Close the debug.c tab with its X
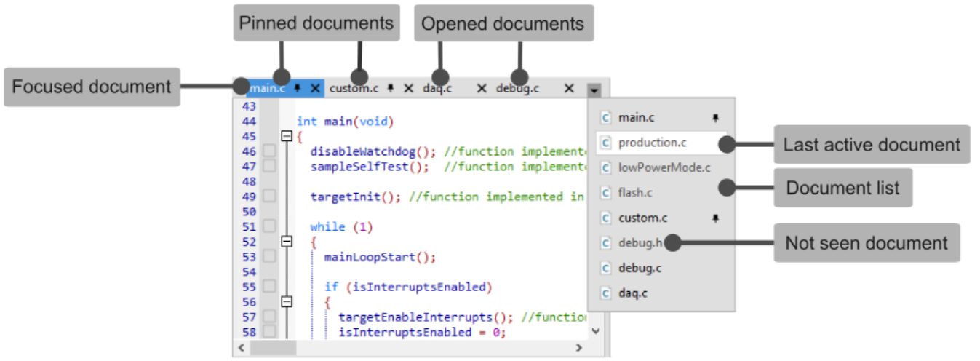The height and width of the screenshot is (361, 980). pyautogui.click(x=569, y=89)
